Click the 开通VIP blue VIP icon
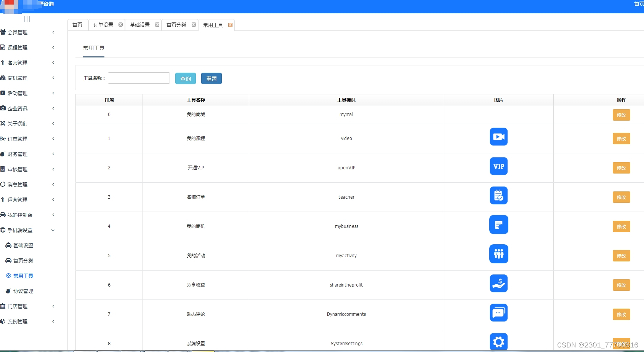The height and width of the screenshot is (352, 644). 498,166
